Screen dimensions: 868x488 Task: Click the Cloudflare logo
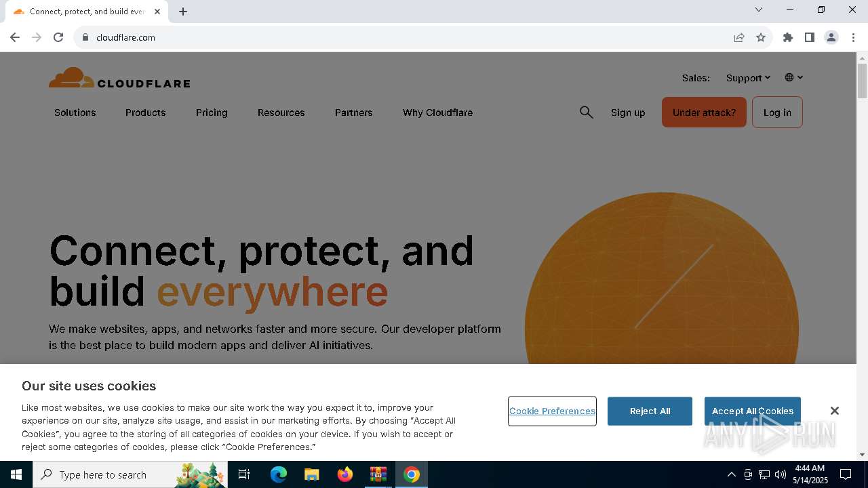pyautogui.click(x=119, y=78)
